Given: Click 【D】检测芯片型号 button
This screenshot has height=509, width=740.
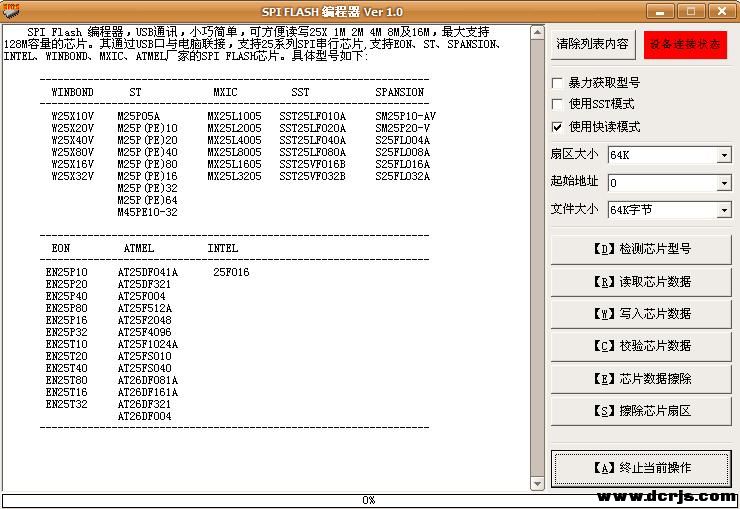Looking at the screenshot, I should tap(641, 249).
